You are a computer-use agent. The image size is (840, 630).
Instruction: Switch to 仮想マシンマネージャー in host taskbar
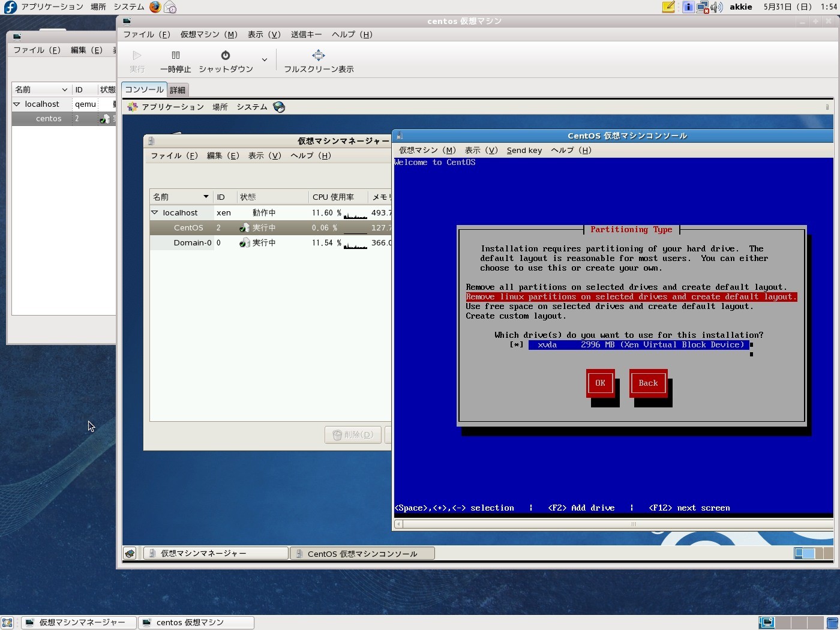pos(79,623)
